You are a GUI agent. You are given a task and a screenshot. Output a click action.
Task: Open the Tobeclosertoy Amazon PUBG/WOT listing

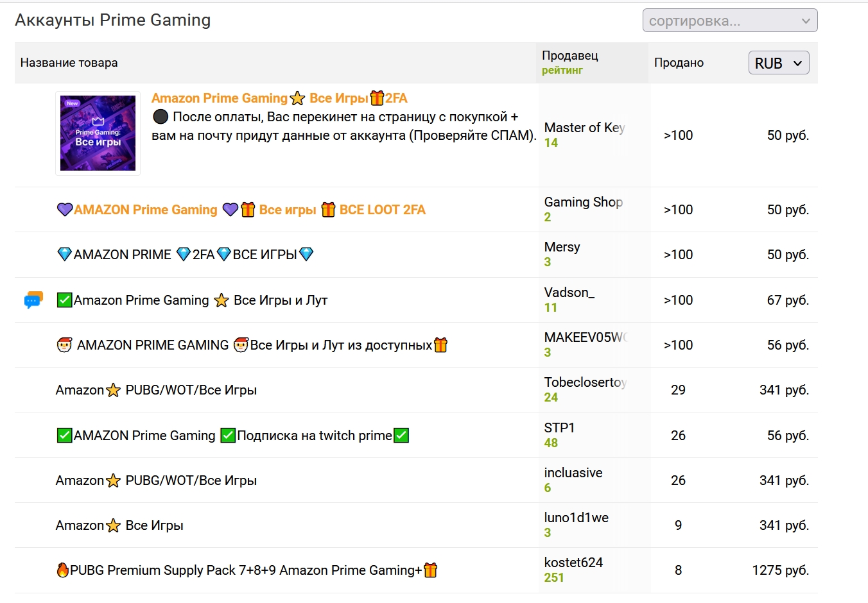[156, 390]
